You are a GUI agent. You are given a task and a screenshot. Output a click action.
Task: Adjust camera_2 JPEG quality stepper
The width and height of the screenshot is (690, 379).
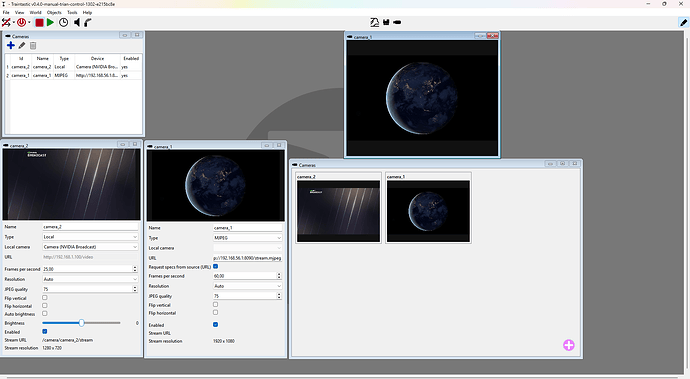135,289
